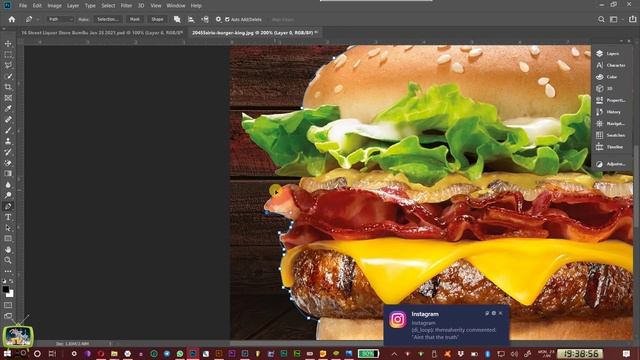
Task: Open path alignment options
Action: coord(191,19)
